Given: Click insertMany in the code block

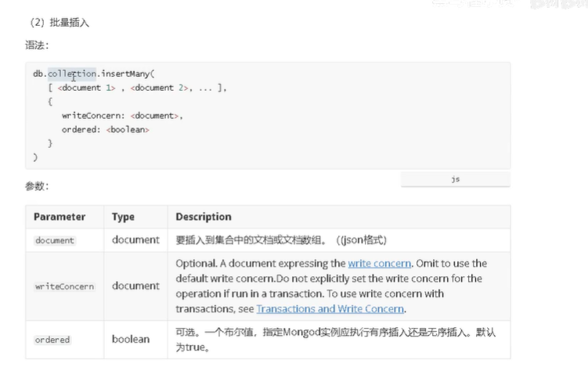Looking at the screenshot, I should coord(125,74).
